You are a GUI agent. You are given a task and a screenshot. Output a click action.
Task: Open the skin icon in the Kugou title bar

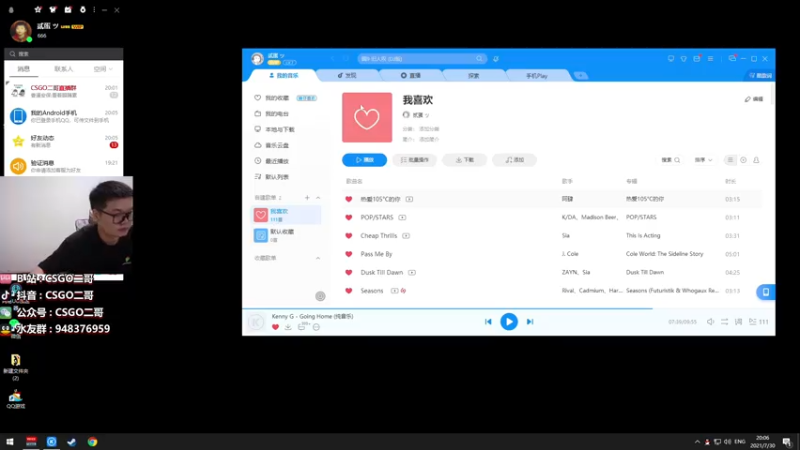tap(684, 59)
